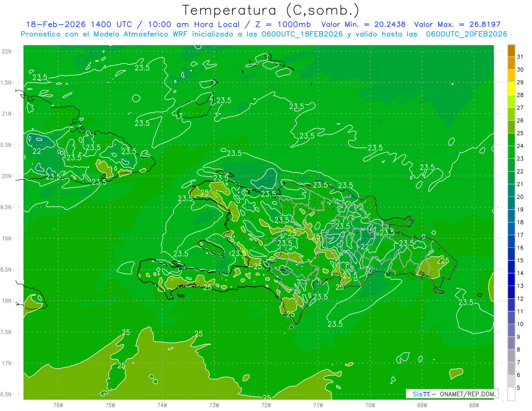
Task: Click the dark orange swatch above label 31
Action: click(x=511, y=51)
